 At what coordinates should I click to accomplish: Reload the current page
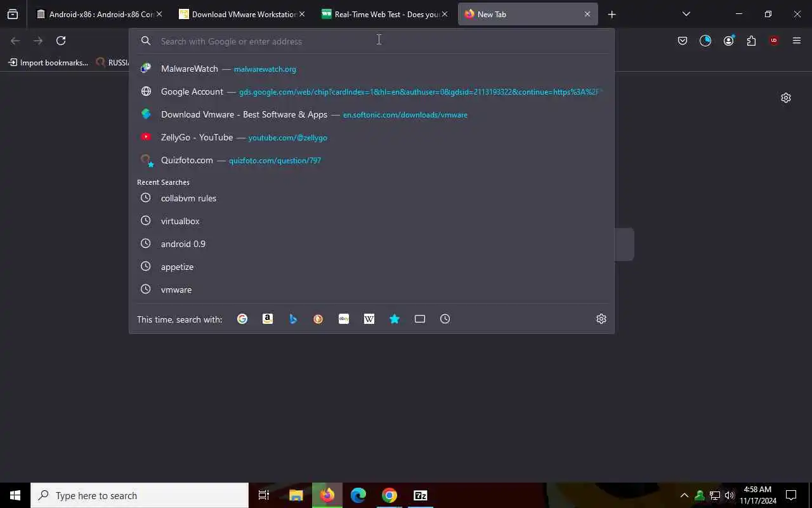tap(61, 41)
